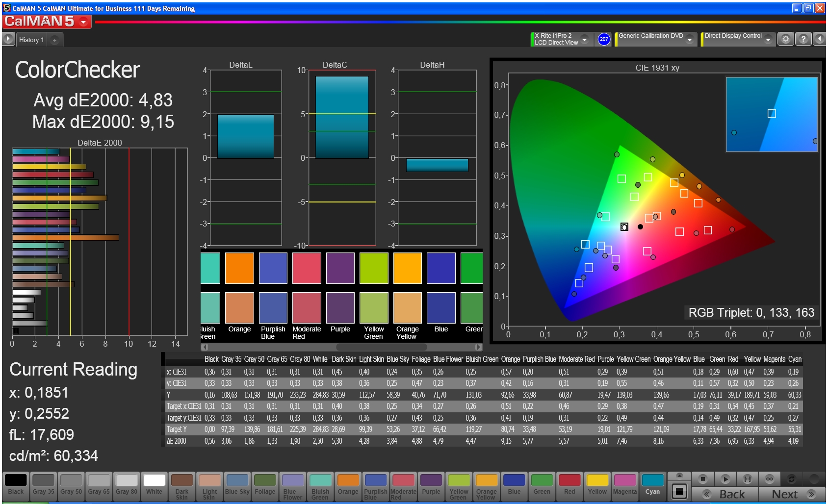Select the Green patch button in bottom bar

pos(542,486)
